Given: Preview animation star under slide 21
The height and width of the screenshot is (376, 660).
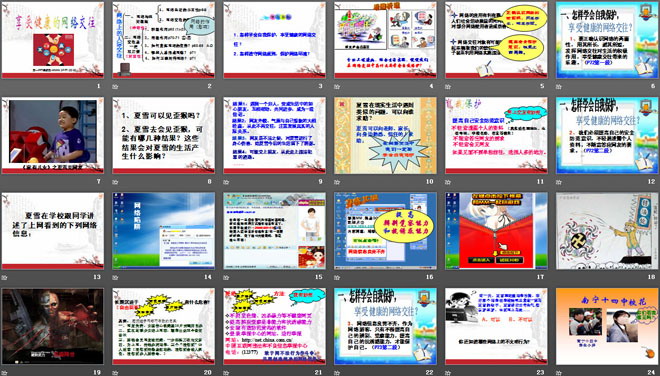Looking at the screenshot, I should coord(226,373).
